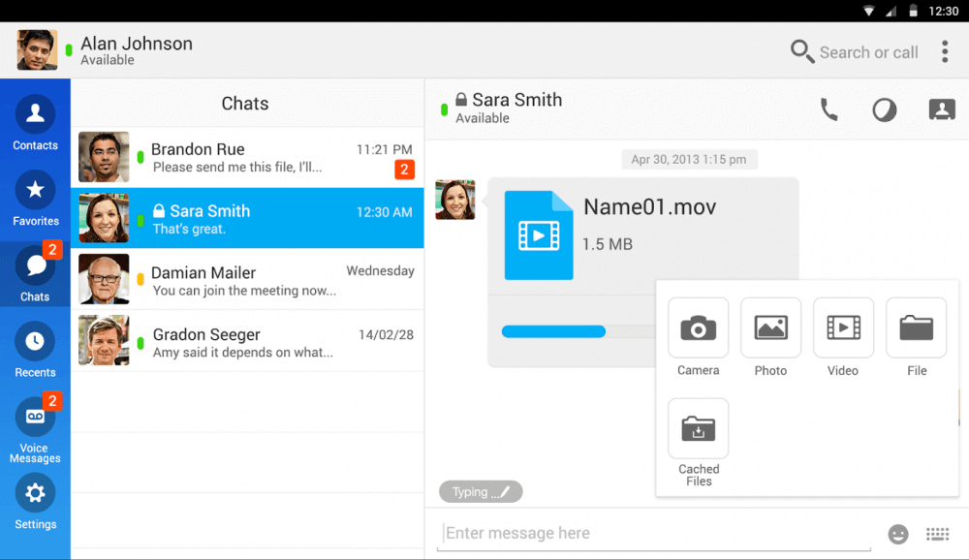
Task: Click Sara Smith name in chat header
Action: 517,100
